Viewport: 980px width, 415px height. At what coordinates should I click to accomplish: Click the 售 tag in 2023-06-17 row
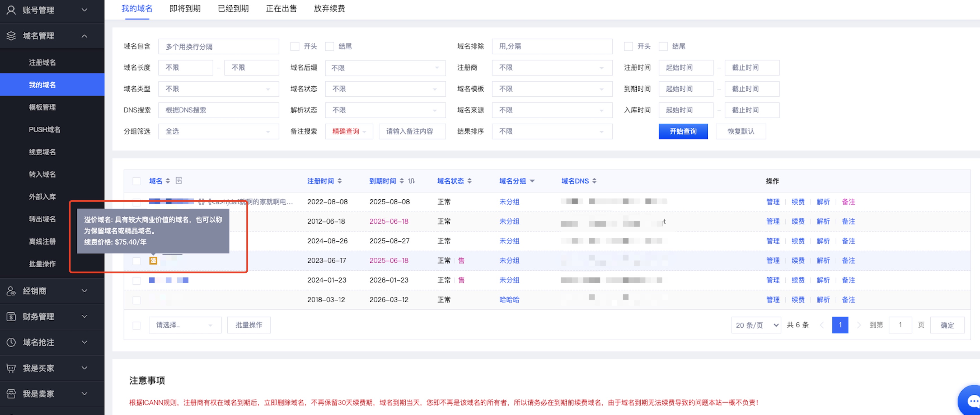461,261
